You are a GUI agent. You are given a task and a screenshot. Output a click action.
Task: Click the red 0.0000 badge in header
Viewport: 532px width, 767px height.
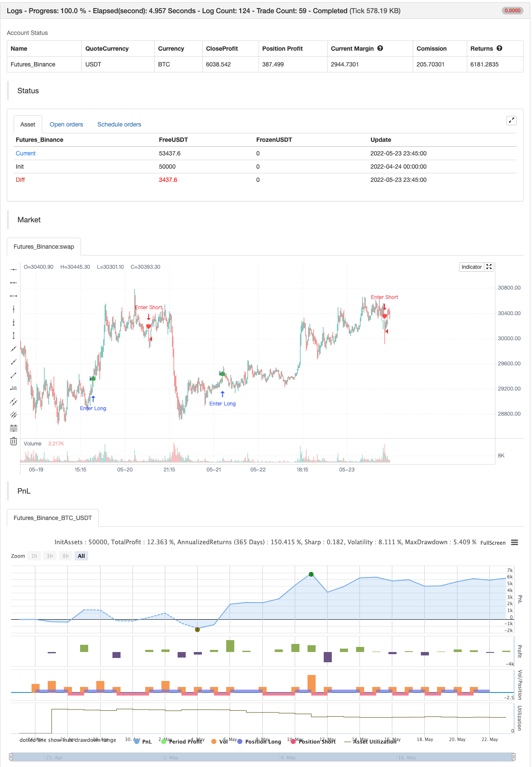(512, 11)
